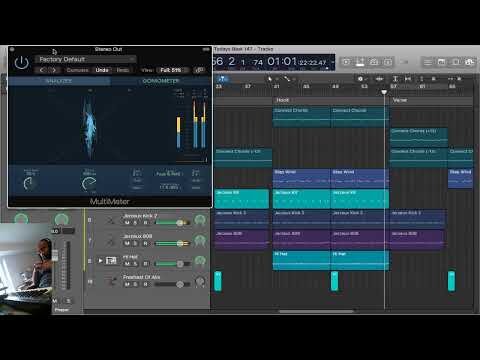This screenshot has width=480, height=360.
Task: Click the left knob in MultiMeter footer
Action: click(30, 184)
